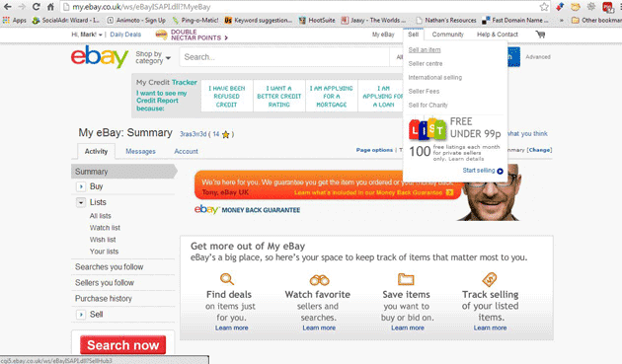Screen dimensions: 622x364
Task: Click the LIST tags promo image
Action: click(428, 129)
